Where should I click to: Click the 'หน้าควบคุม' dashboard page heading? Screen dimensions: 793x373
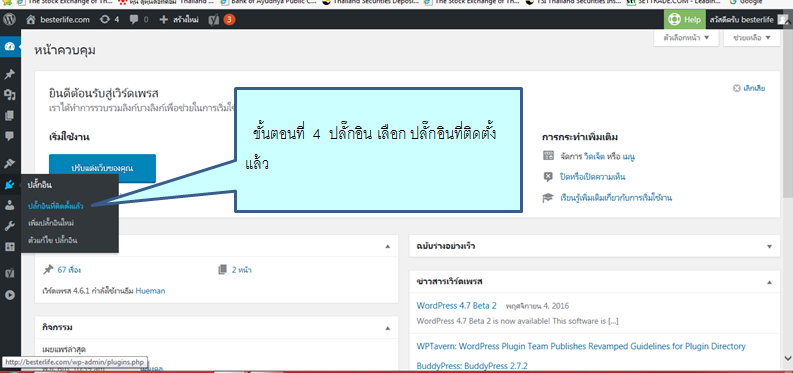tap(65, 51)
